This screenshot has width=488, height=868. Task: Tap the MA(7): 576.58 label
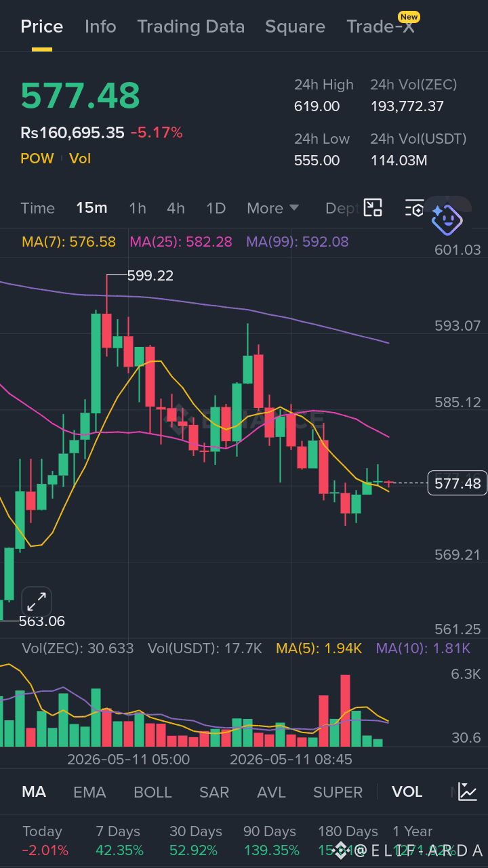click(x=68, y=242)
